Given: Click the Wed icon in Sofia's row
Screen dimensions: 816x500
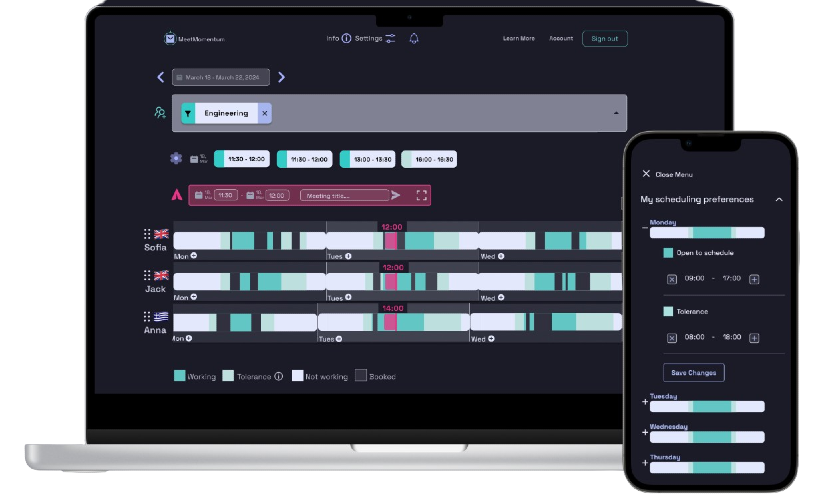Looking at the screenshot, I should tap(501, 256).
